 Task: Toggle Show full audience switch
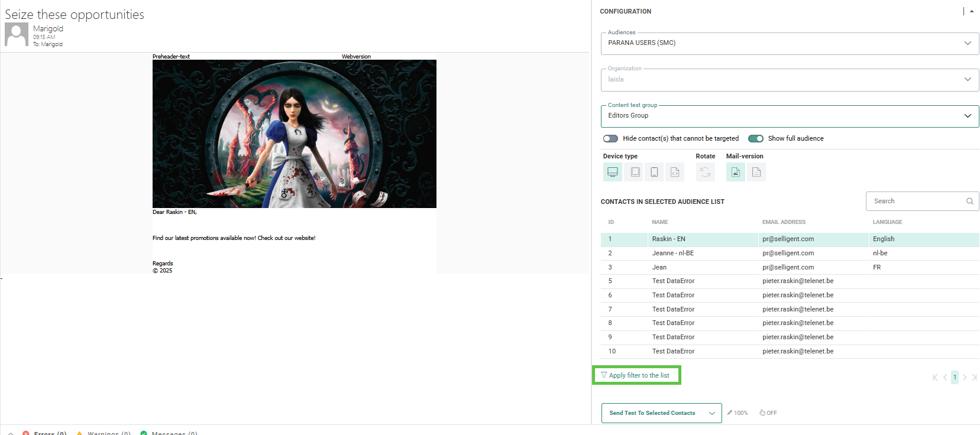[x=755, y=138]
